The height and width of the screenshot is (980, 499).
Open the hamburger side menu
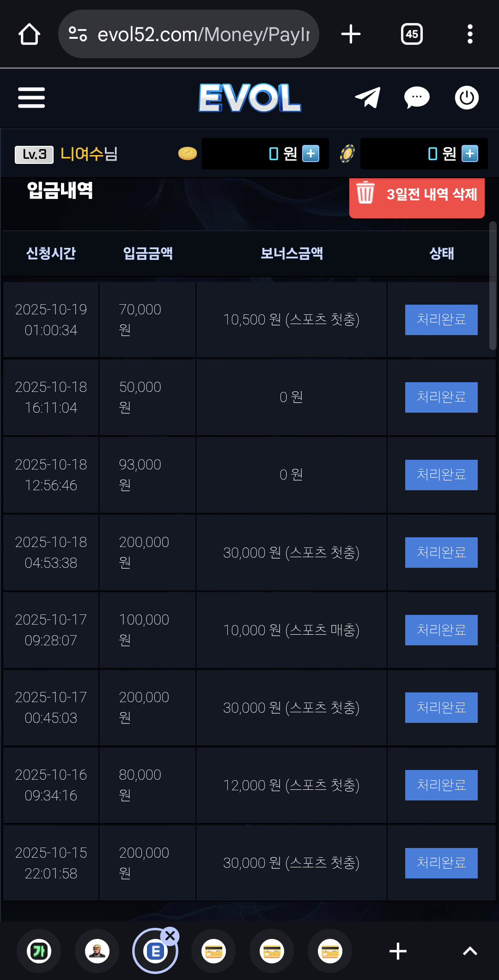click(31, 97)
